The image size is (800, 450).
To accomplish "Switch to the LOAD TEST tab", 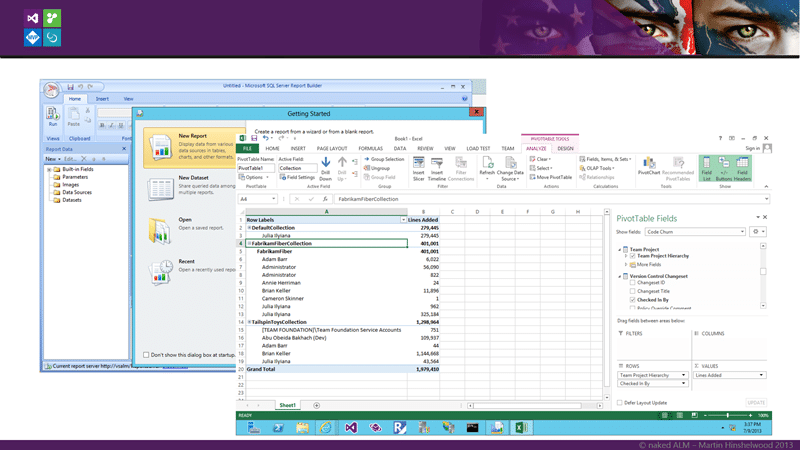I will coord(478,148).
